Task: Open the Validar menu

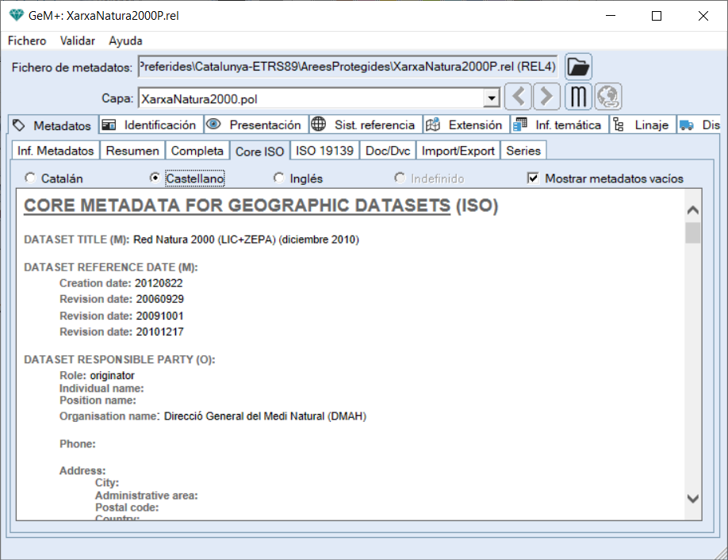Action: coord(78,40)
